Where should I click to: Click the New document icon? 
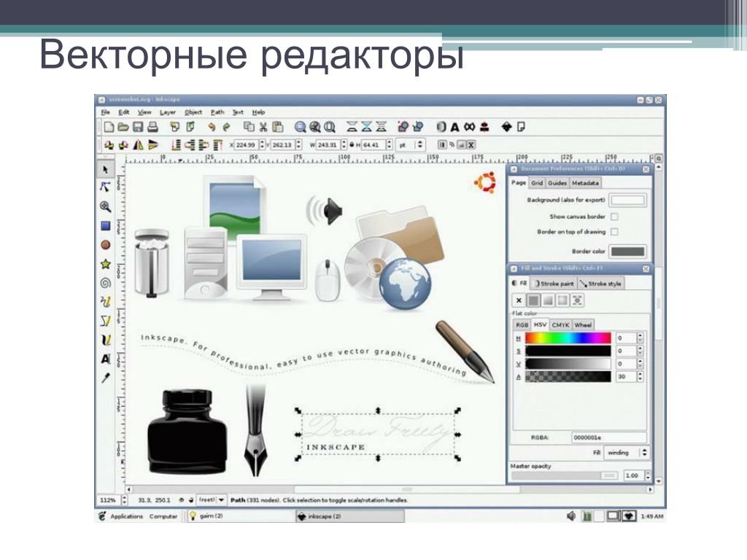tap(109, 127)
